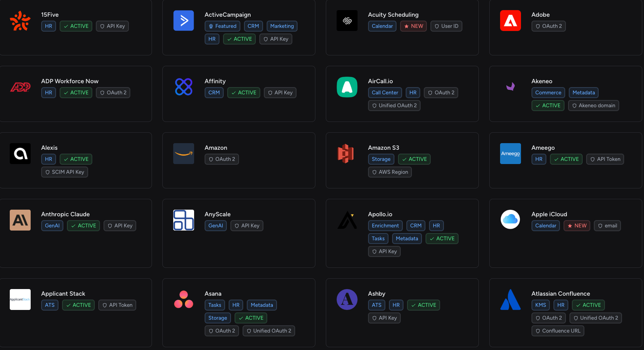644x350 pixels.
Task: Click the ACTIVE badge on Akeneo
Action: (x=548, y=105)
